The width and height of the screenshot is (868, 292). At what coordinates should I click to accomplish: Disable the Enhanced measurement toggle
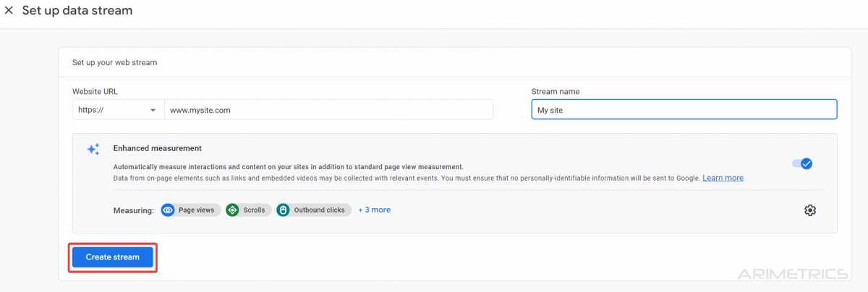pyautogui.click(x=802, y=163)
